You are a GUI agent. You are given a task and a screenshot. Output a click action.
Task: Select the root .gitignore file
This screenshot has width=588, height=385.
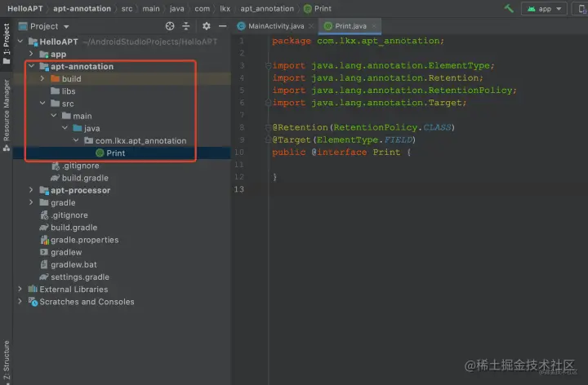point(64,215)
